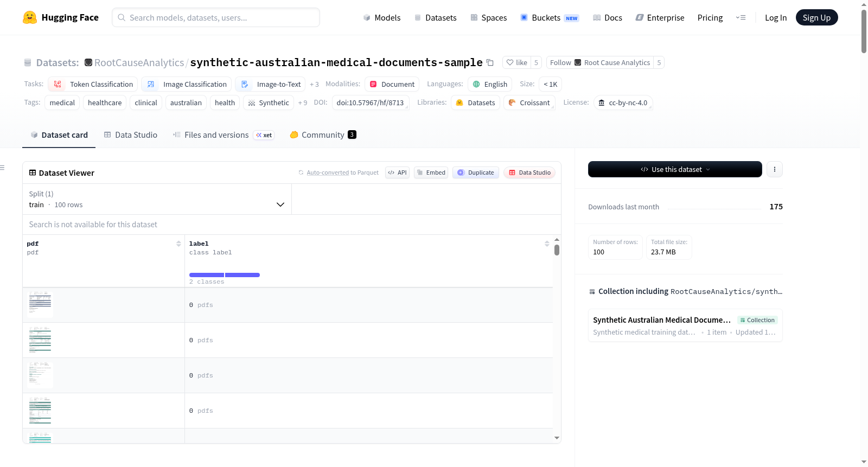Image resolution: width=868 pixels, height=467 pixels.
Task: Go to Datasets in the top navigation
Action: [x=436, y=18]
